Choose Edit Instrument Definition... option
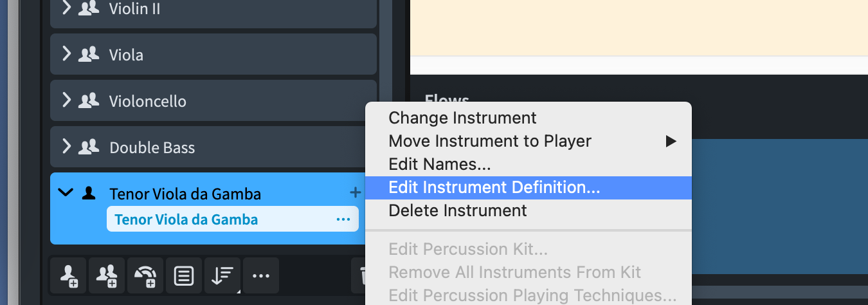The height and width of the screenshot is (305, 868). coord(494,187)
